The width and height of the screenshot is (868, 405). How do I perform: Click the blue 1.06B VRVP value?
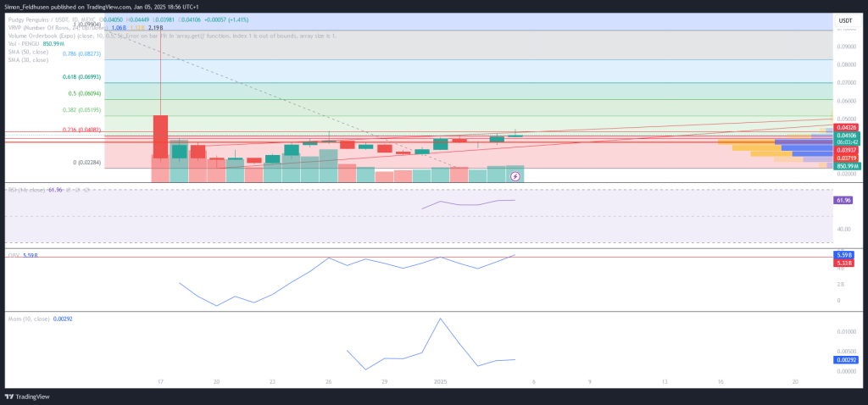coord(119,27)
